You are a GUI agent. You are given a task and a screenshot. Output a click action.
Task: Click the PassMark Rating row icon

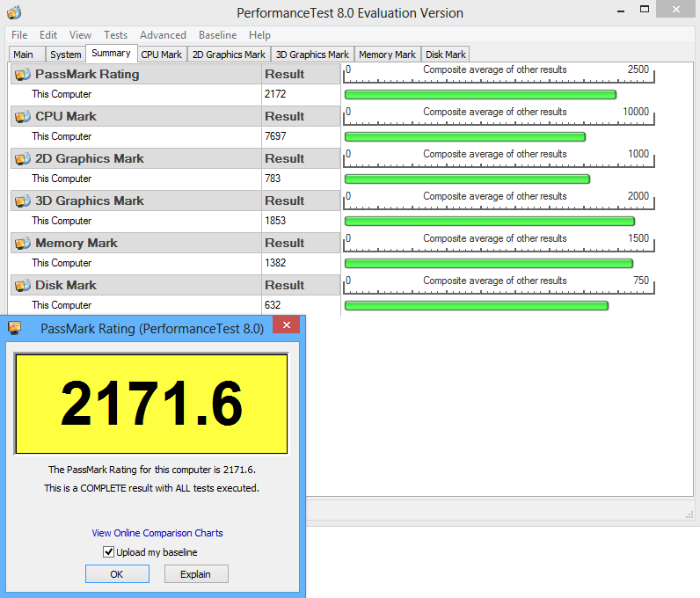(x=23, y=74)
